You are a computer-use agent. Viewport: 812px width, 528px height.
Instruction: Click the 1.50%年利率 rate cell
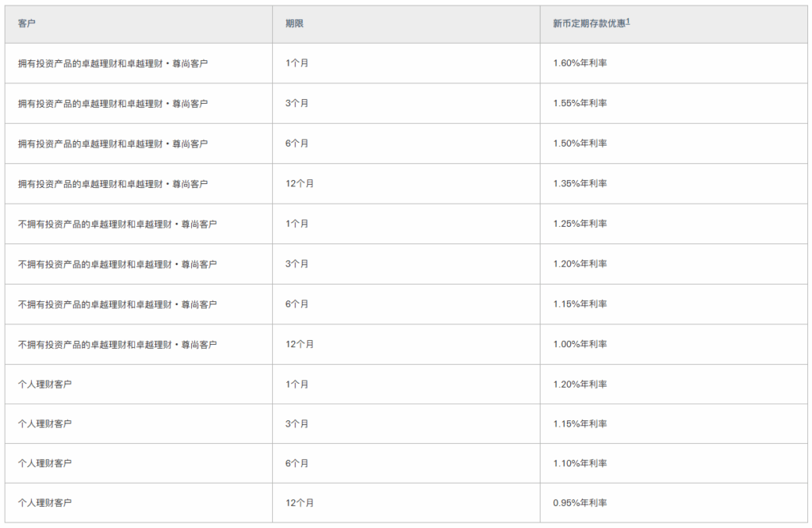click(580, 143)
